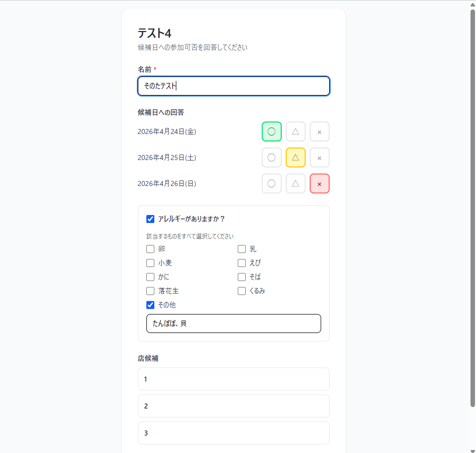Select circle for April 25 (Saturday)

coord(272,157)
